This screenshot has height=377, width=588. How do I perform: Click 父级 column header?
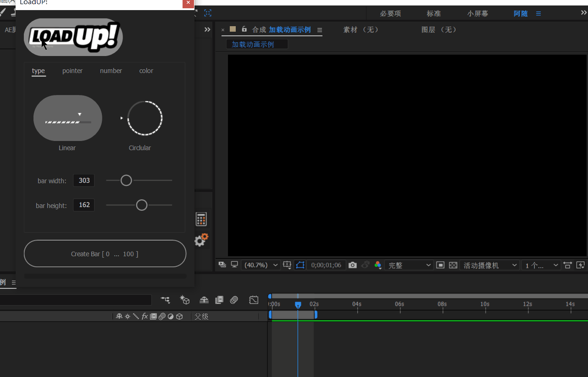tap(201, 316)
